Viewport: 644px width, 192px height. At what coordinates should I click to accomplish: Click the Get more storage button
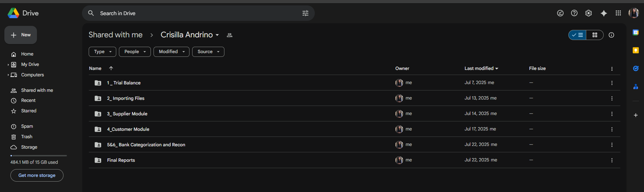[x=37, y=176]
